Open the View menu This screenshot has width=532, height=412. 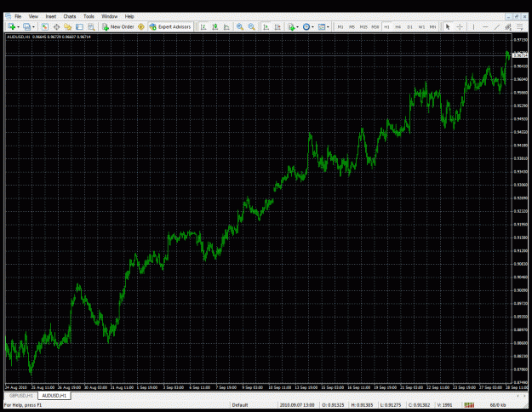[33, 16]
